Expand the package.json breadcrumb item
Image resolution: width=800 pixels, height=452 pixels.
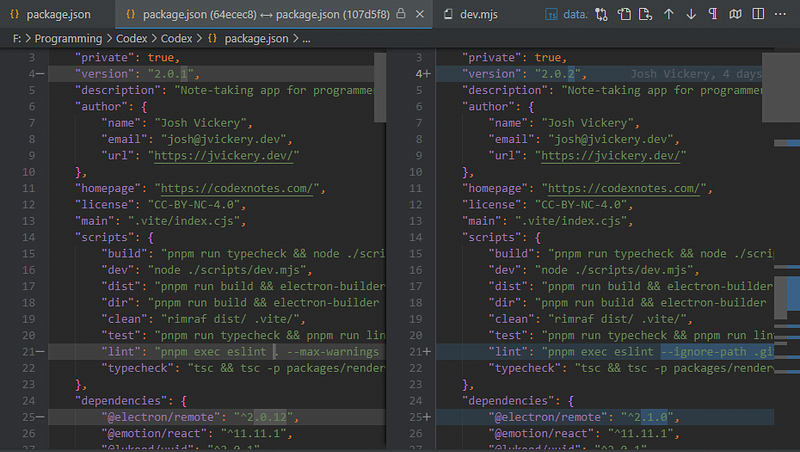(255, 38)
